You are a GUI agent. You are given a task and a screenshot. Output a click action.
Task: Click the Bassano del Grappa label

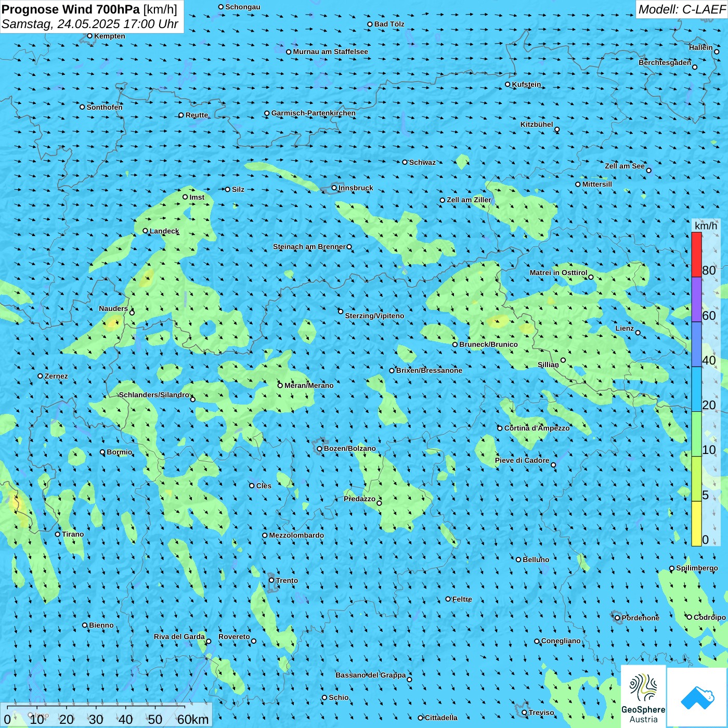click(x=371, y=675)
